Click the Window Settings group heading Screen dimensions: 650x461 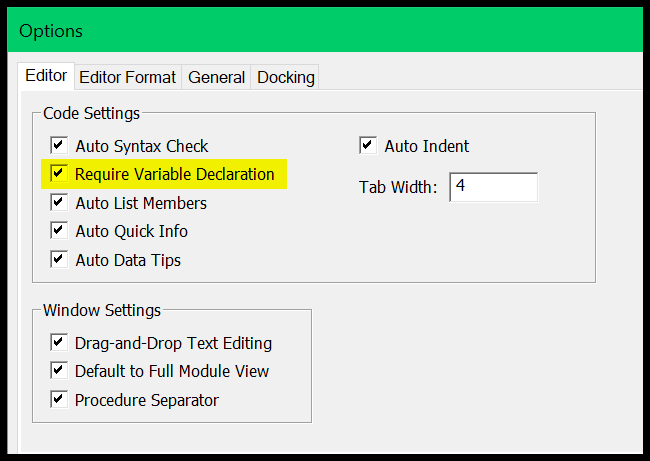pyautogui.click(x=102, y=310)
